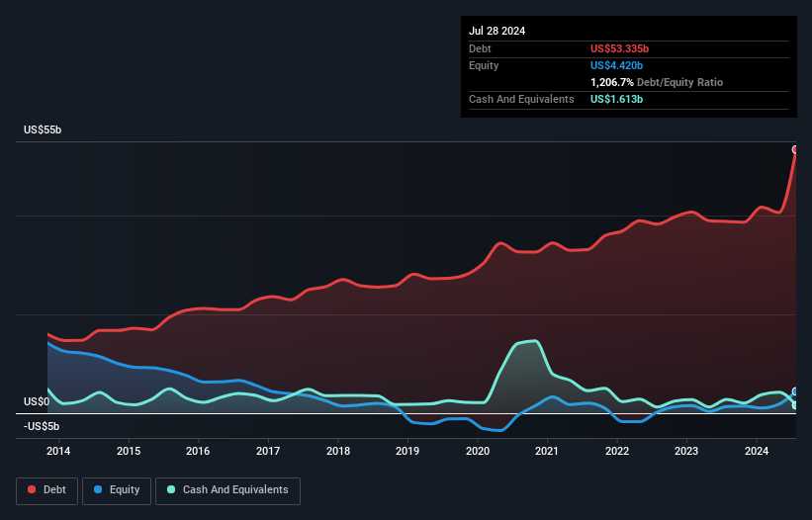Click the 2018 x-axis label

pyautogui.click(x=338, y=451)
